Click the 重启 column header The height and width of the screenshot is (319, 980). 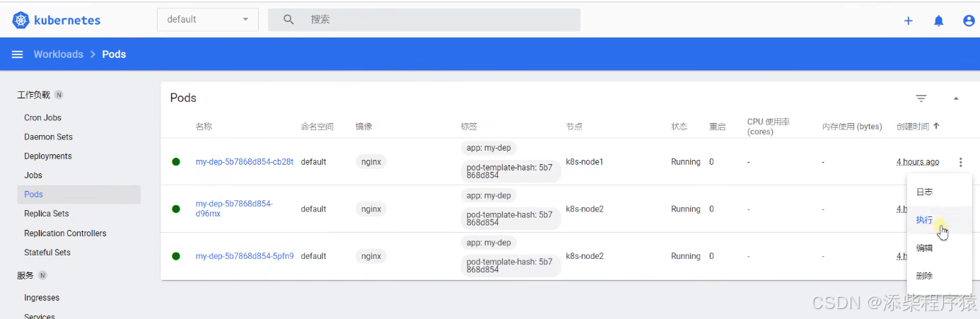(x=717, y=127)
